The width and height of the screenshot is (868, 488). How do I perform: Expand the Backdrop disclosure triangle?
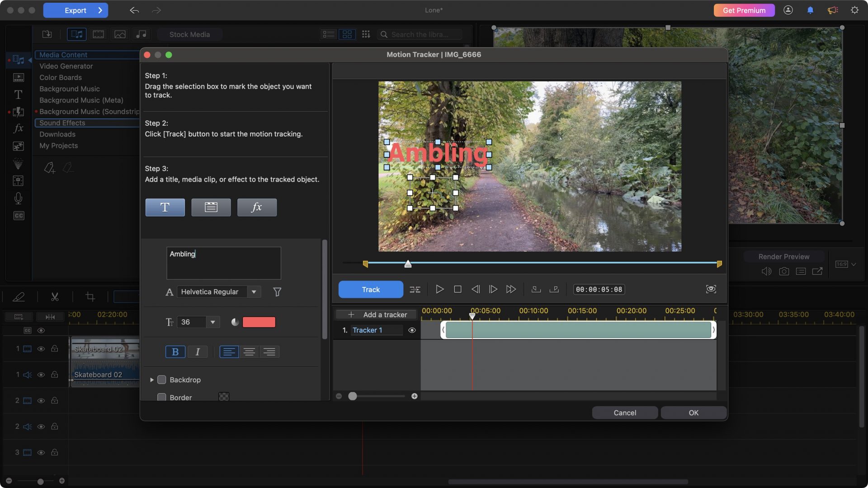pyautogui.click(x=152, y=380)
